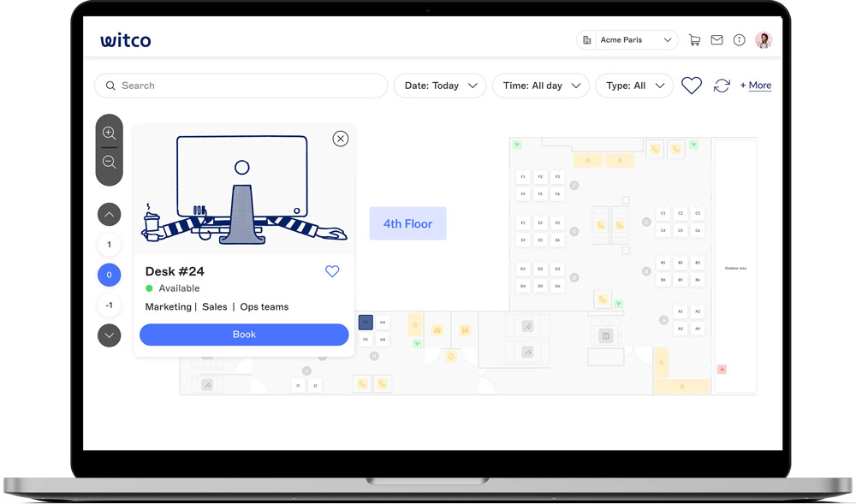The width and height of the screenshot is (856, 504).
Task: Toggle favorites heart filter in toolbar
Action: 692,86
